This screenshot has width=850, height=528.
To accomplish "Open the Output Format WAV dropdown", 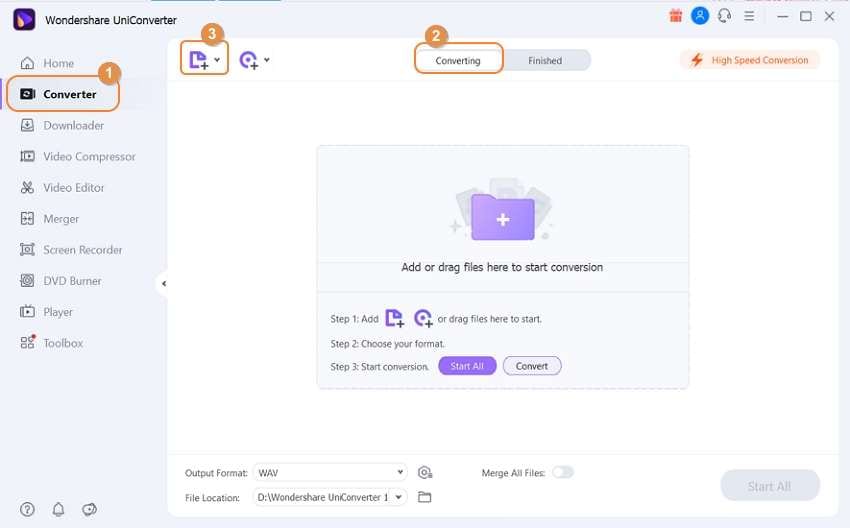I will coord(330,473).
